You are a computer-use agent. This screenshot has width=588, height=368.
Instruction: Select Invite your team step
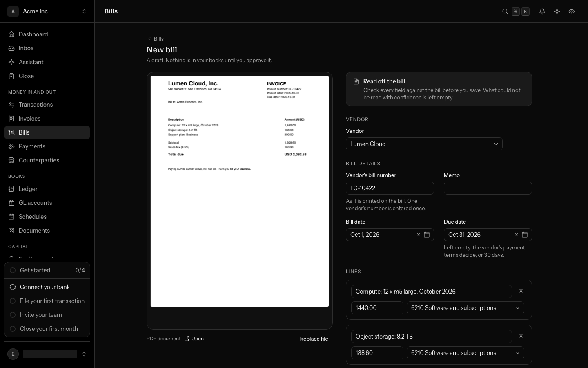(x=47, y=315)
